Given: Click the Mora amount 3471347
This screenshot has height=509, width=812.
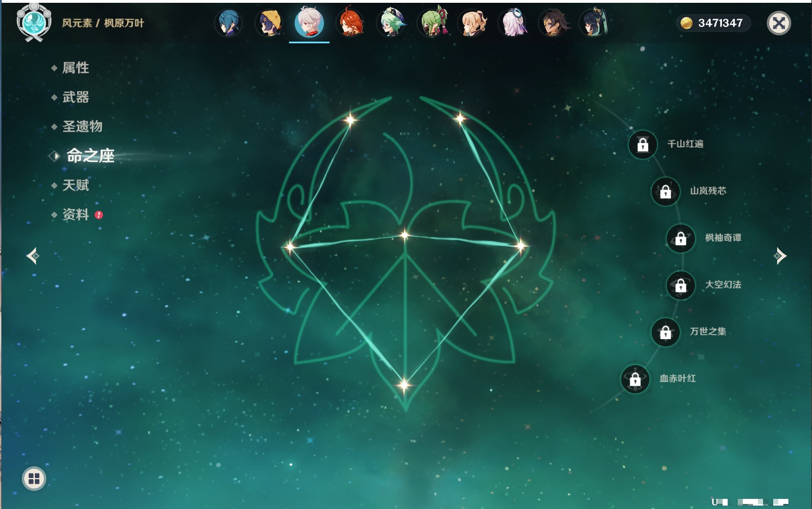Looking at the screenshot, I should (720, 23).
